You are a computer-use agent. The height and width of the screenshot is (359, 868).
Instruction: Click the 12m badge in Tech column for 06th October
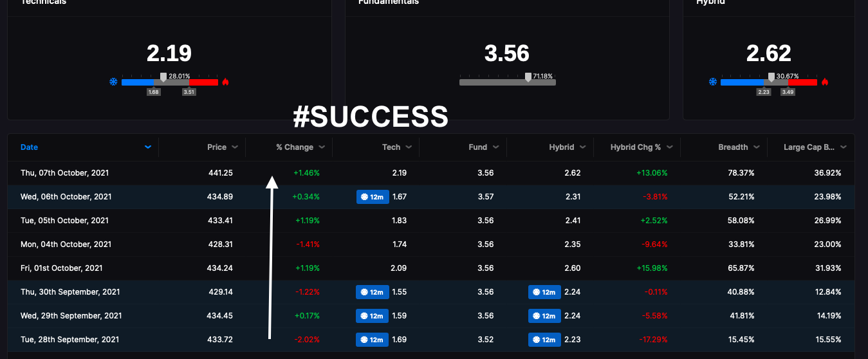click(x=373, y=197)
